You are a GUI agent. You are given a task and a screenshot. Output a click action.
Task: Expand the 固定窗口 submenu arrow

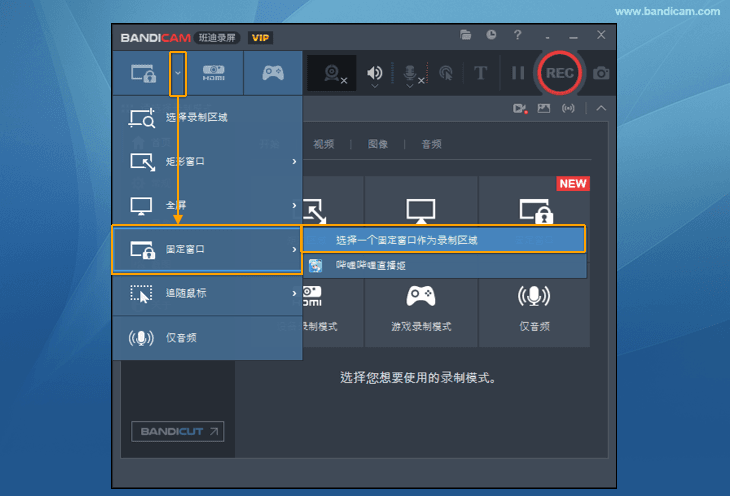294,250
